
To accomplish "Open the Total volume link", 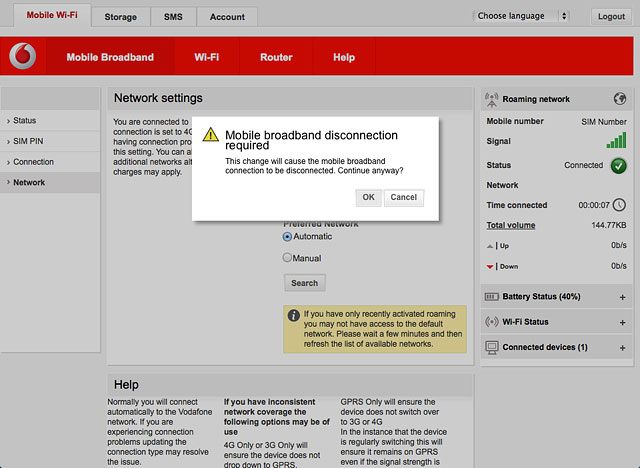I will click(x=511, y=225).
